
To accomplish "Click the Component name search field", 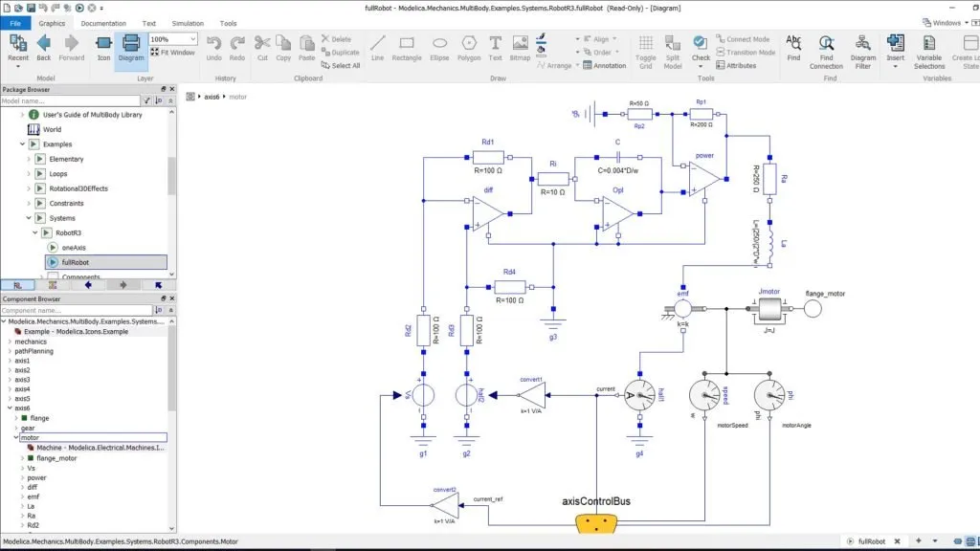I will pos(77,311).
